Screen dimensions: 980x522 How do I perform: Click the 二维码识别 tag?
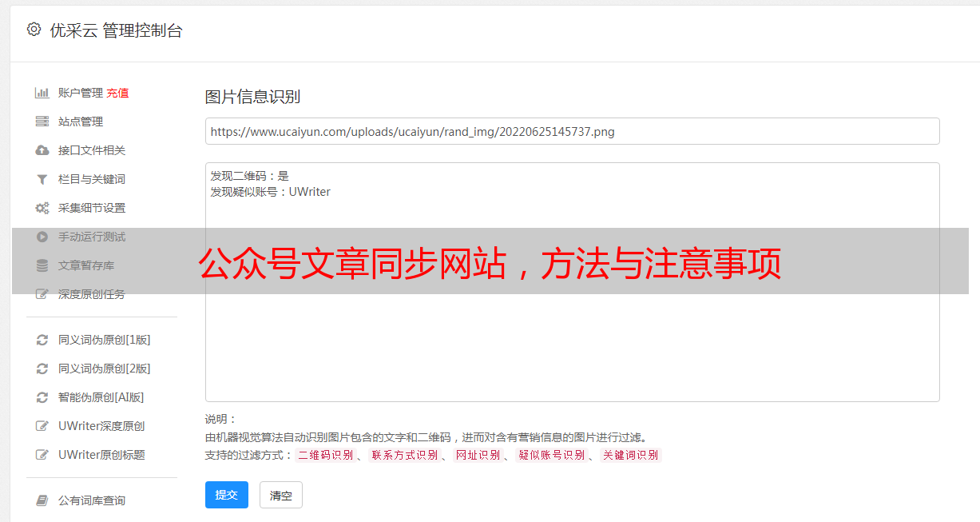[x=325, y=455]
